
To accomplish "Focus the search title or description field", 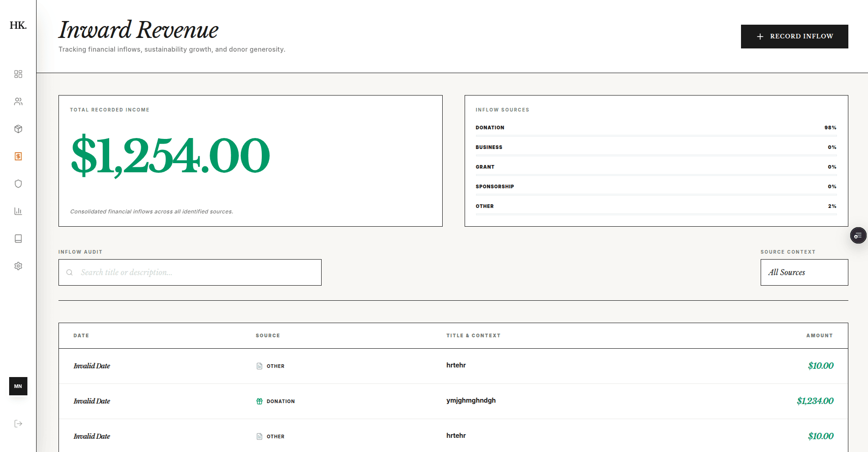I will click(190, 272).
